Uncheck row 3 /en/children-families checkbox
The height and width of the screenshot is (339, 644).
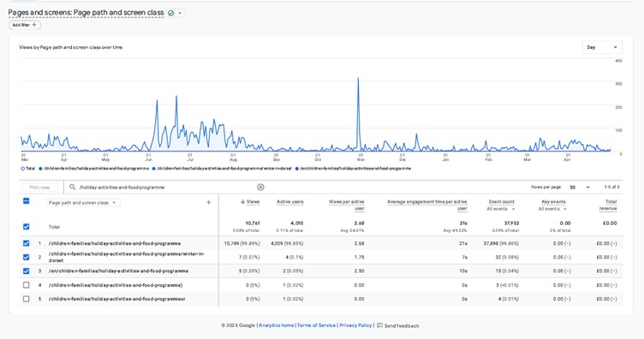tap(26, 271)
